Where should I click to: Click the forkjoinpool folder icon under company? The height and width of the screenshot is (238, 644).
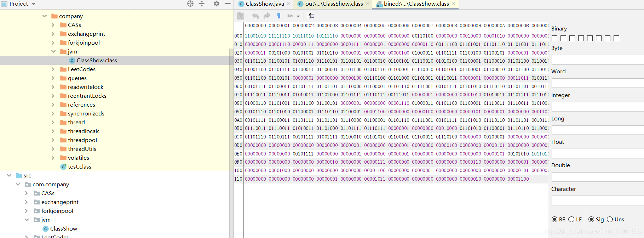pos(63,42)
